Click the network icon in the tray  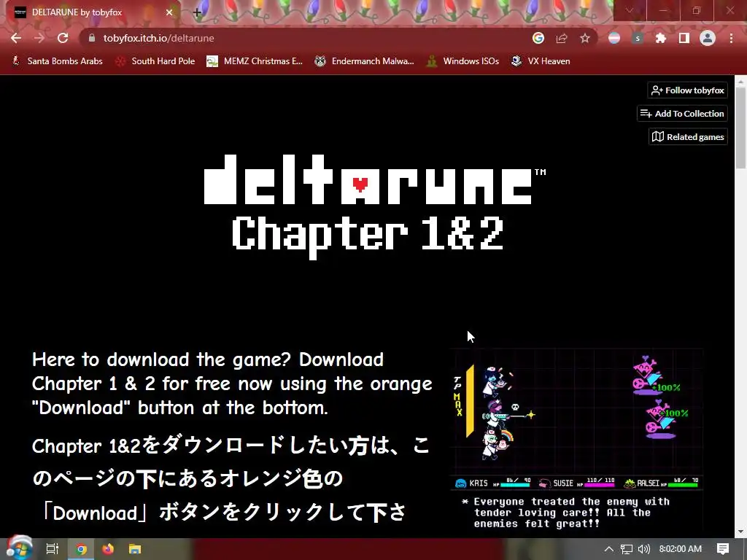pos(627,549)
